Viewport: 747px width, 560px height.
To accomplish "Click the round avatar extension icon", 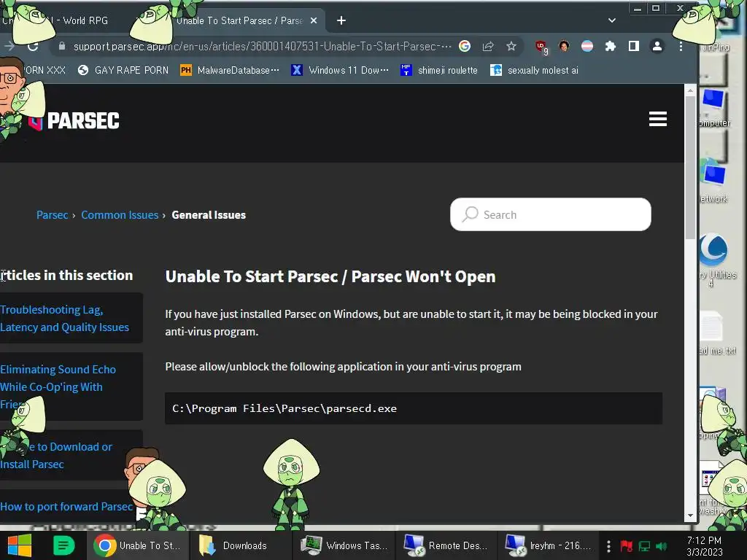I will tap(564, 46).
